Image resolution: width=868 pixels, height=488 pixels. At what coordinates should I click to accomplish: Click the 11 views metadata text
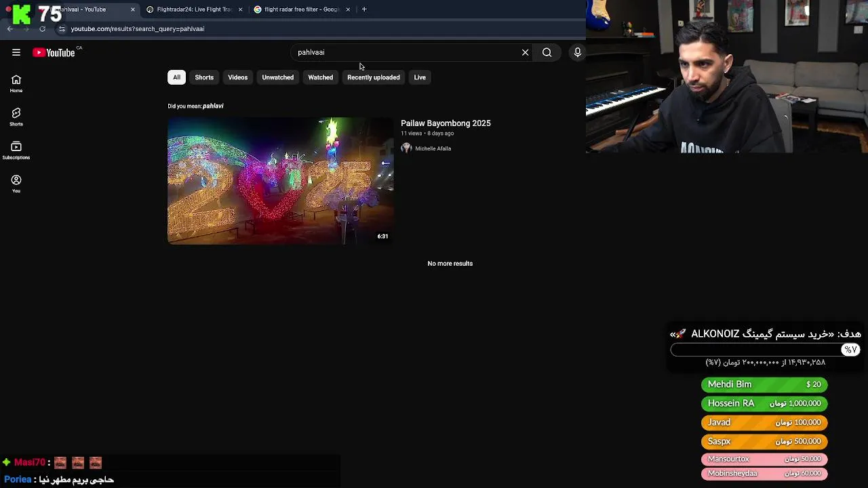(x=411, y=134)
